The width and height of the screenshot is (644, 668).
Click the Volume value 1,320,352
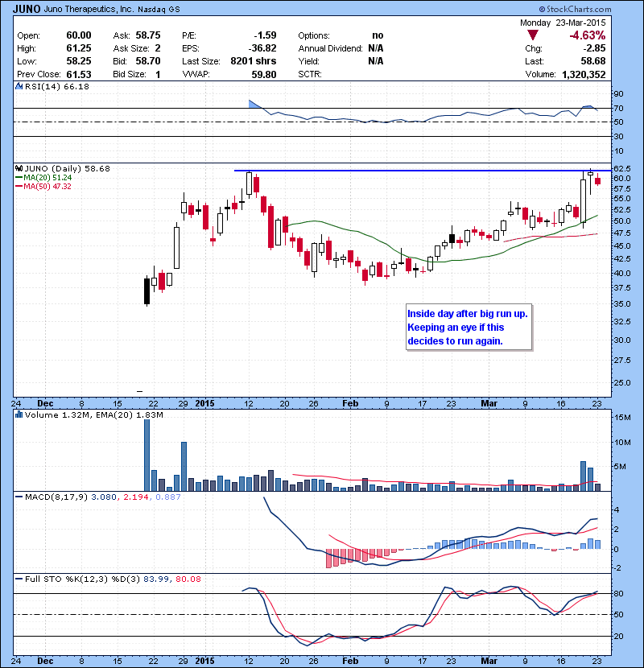pos(584,74)
